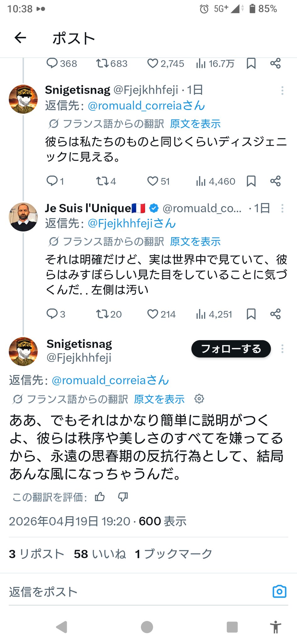Image resolution: width=297 pixels, height=644 pixels.
Task: View the 58 いいね likes list
Action: pos(100,554)
